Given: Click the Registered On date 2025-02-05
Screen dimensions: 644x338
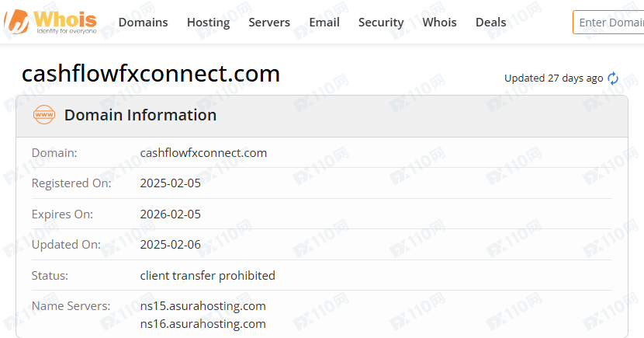Looking at the screenshot, I should (x=170, y=183).
